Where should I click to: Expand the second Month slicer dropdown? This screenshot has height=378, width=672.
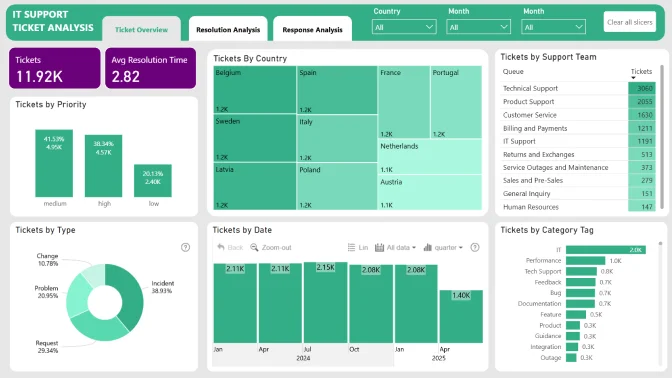(553, 27)
